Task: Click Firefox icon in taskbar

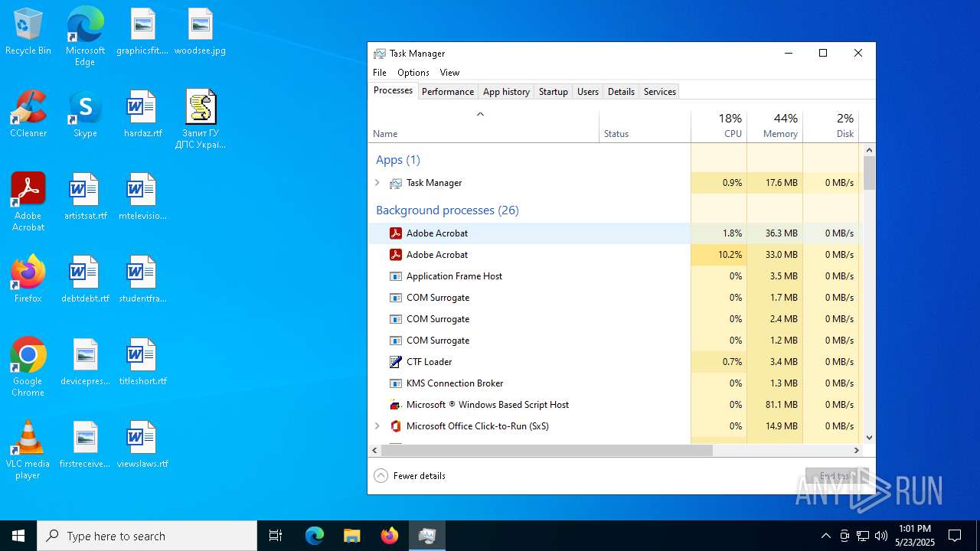Action: click(390, 536)
